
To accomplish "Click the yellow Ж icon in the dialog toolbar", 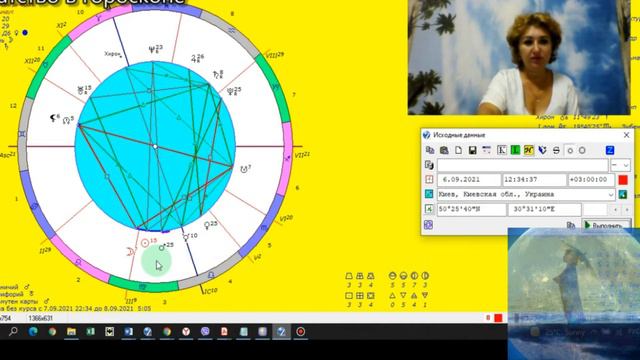I will 529,150.
